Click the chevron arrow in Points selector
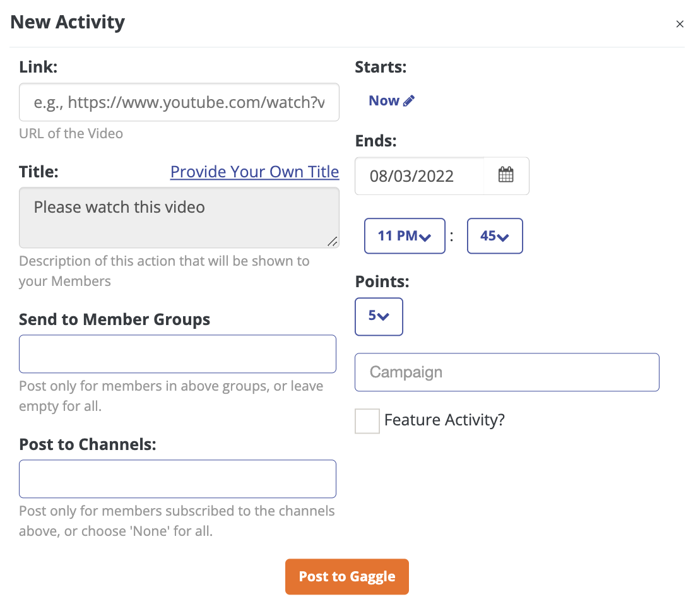The image size is (698, 616). tap(383, 316)
